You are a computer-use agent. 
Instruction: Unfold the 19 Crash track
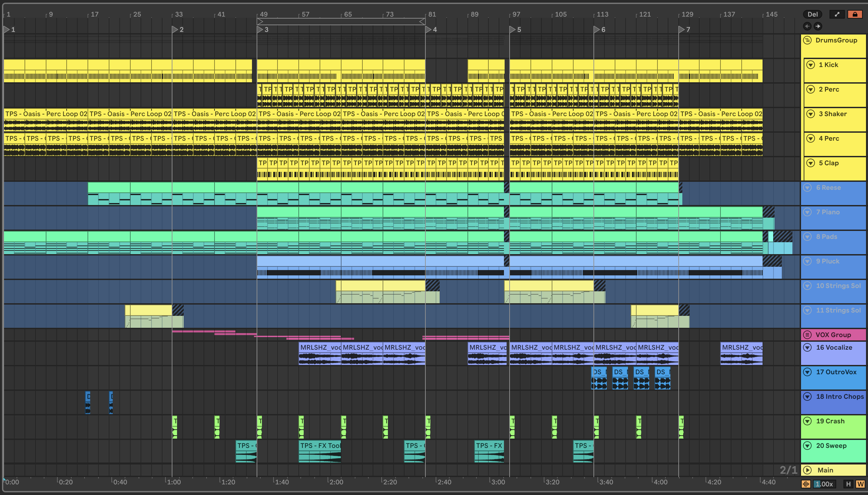(x=808, y=421)
